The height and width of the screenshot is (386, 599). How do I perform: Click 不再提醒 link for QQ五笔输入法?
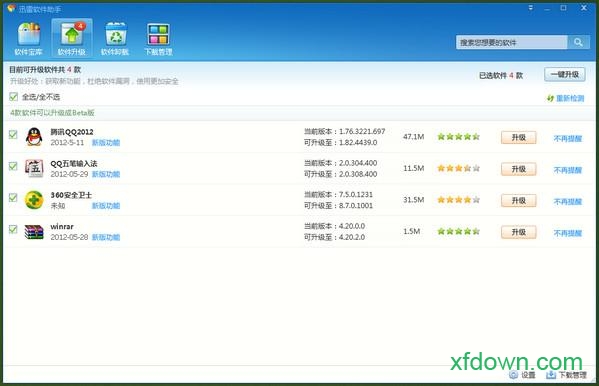coord(568,170)
